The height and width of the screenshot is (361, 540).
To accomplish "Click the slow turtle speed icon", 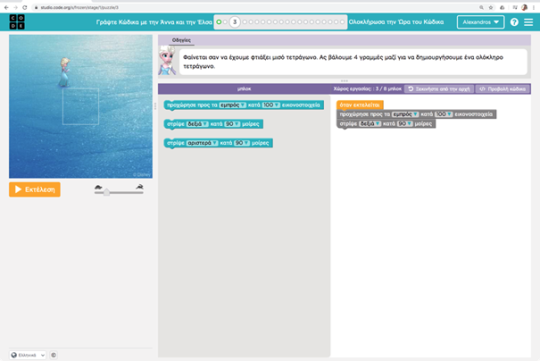I will (98, 187).
